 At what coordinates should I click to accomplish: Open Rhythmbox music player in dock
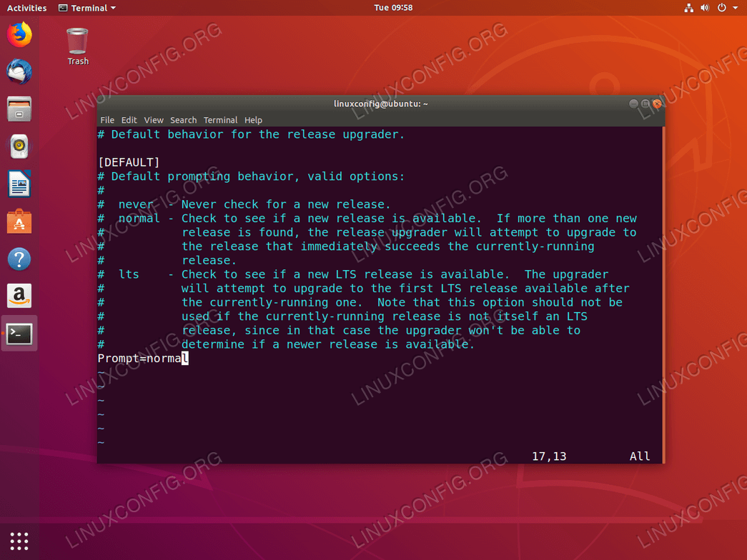19,146
